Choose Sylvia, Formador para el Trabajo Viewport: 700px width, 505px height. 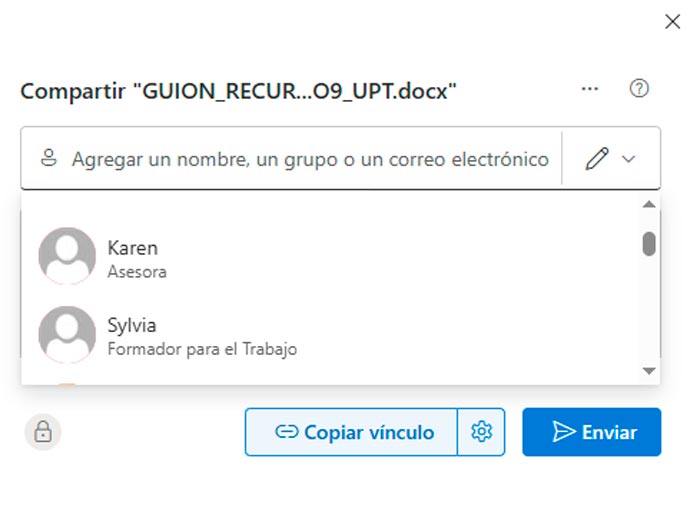tap(201, 337)
